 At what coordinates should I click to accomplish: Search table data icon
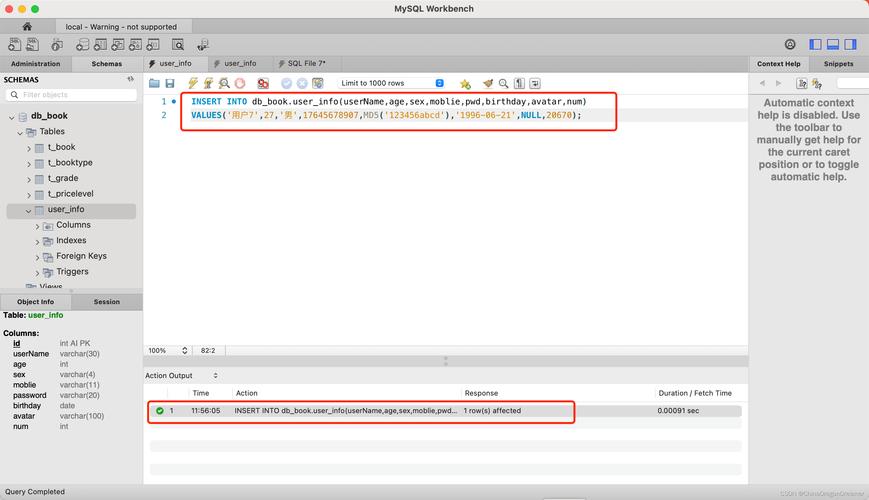coord(177,45)
